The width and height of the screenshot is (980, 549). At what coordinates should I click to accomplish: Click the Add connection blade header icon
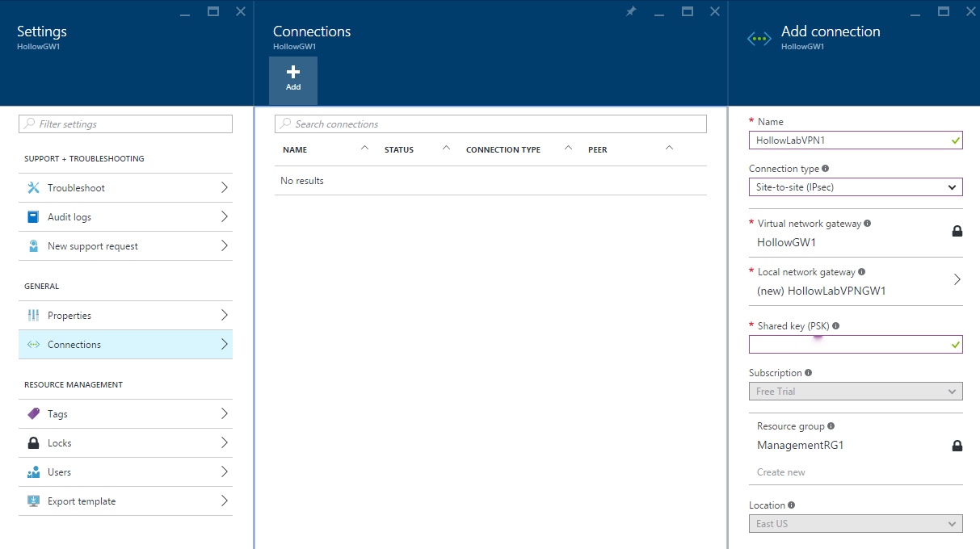(x=759, y=38)
